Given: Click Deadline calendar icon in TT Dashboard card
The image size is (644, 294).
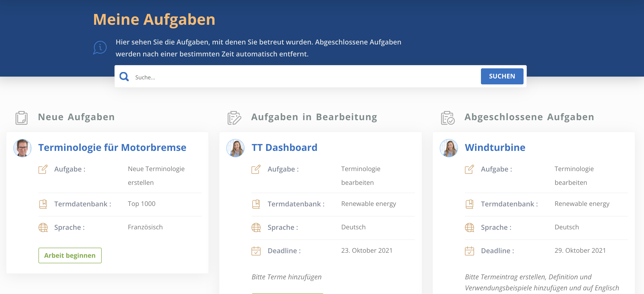Looking at the screenshot, I should (256, 251).
